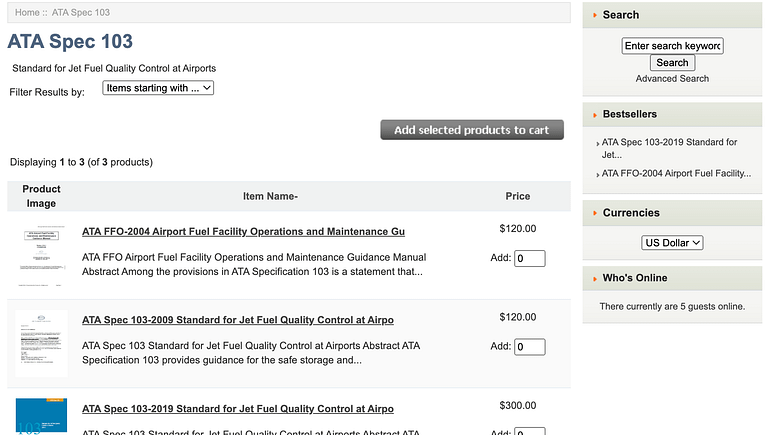This screenshot has height=435, width=768.
Task: Sort products by the Item Name column header
Action: point(270,196)
